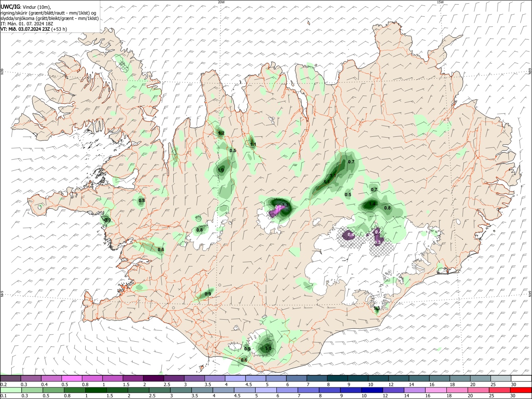Image resolution: width=532 pixels, height=399 pixels.
Task: Click the "1.2" precipitation value on map
Action: (x=221, y=133)
